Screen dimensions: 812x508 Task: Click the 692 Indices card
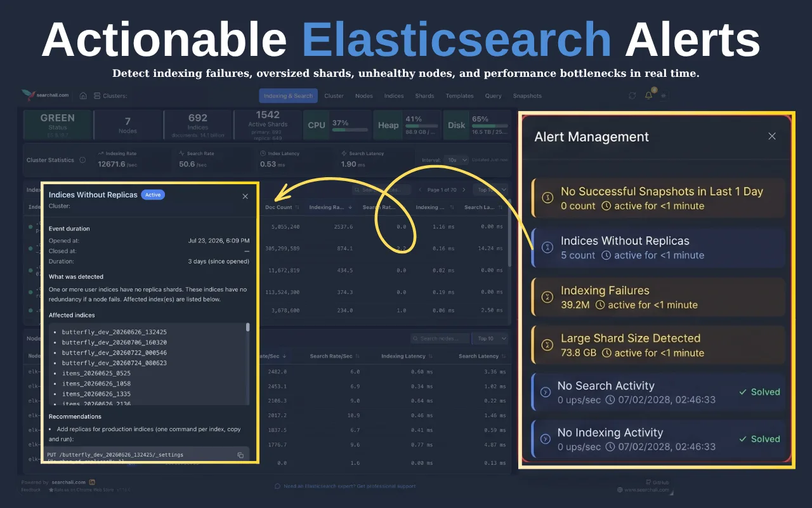click(x=198, y=125)
